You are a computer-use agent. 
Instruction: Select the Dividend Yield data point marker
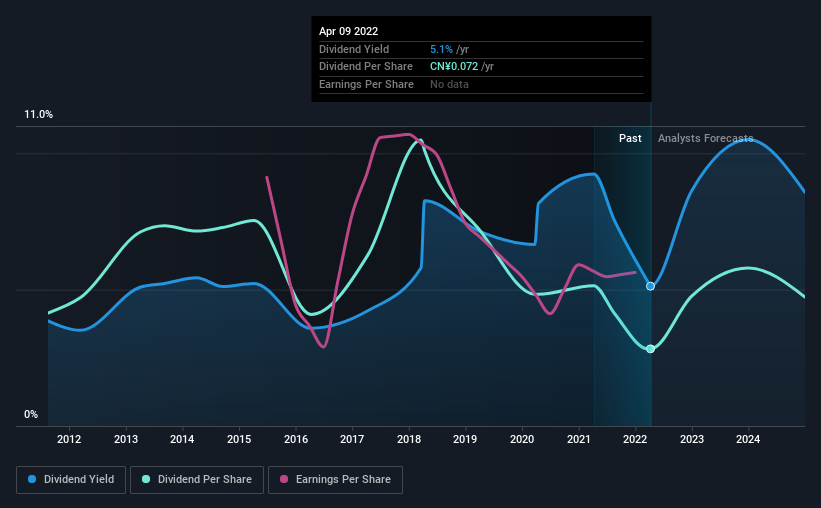pos(650,286)
